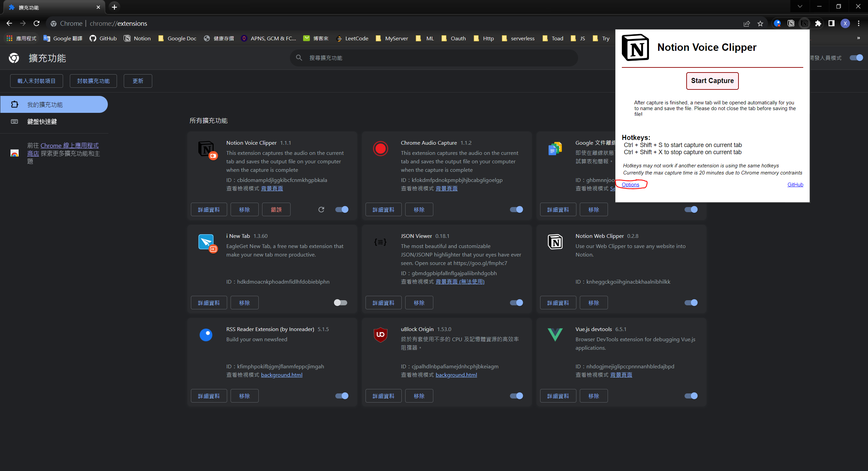This screenshot has height=471, width=868.
Task: Reload the page with the refresh icon
Action: click(x=37, y=23)
